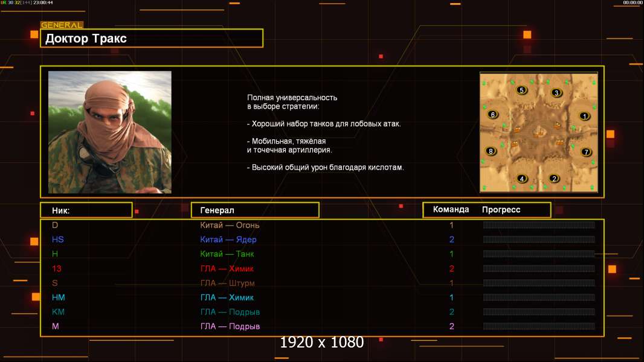Pick start position 3 on the minimap
644x362 pixels.
[556, 93]
